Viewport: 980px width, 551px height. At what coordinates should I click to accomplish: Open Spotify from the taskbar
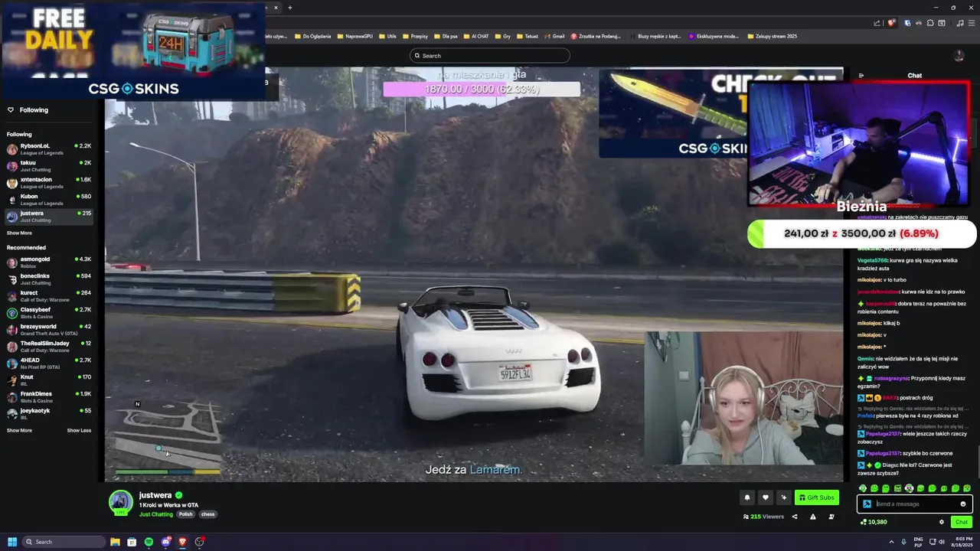(149, 542)
